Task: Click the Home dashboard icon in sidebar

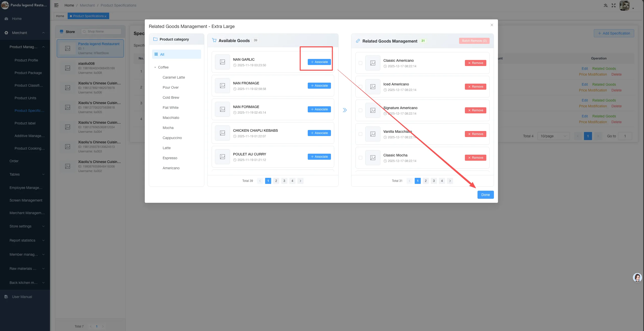Action: click(6, 19)
